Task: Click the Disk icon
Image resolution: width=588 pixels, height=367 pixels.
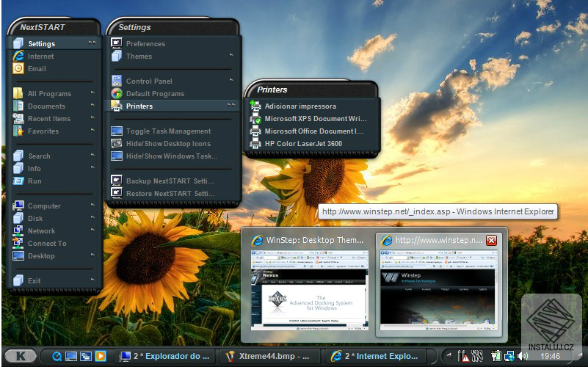Action: (x=18, y=218)
